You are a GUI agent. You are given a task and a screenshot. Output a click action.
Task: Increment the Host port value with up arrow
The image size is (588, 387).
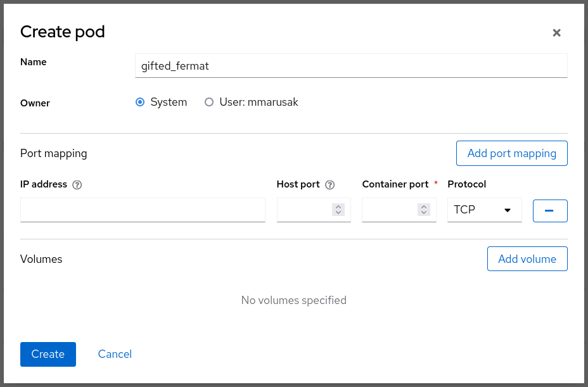(338, 206)
